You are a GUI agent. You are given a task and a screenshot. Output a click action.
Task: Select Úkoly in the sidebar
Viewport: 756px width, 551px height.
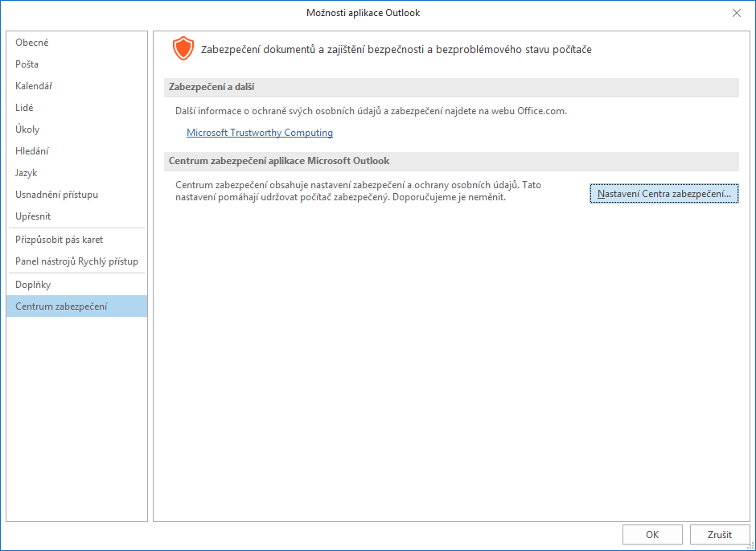coord(76,130)
